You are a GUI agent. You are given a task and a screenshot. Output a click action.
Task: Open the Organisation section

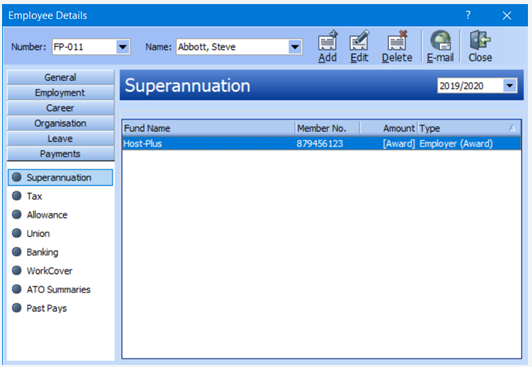click(60, 123)
